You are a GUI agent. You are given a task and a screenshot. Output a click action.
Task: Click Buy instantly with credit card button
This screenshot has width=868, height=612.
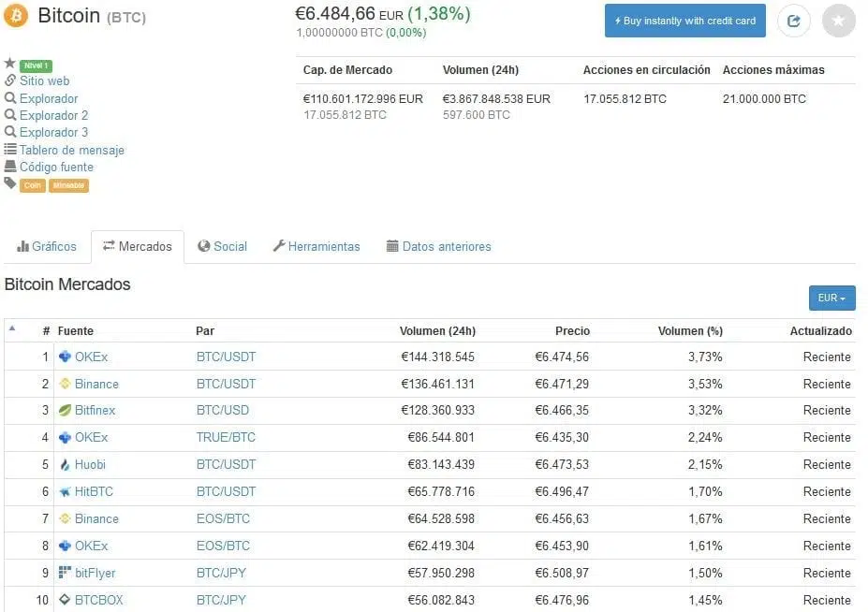click(685, 21)
